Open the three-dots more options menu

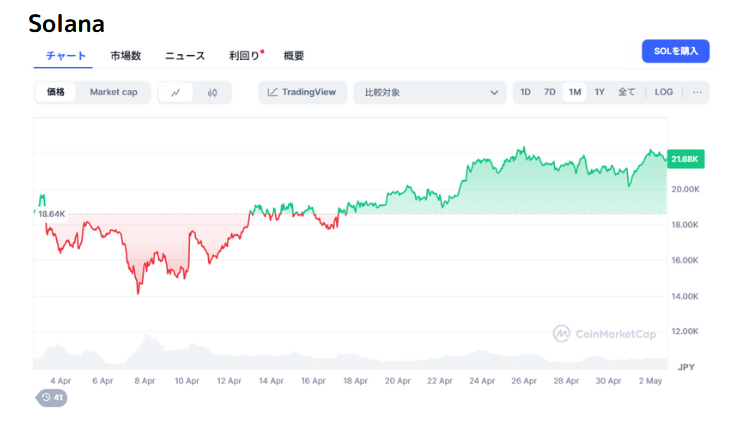coord(697,92)
